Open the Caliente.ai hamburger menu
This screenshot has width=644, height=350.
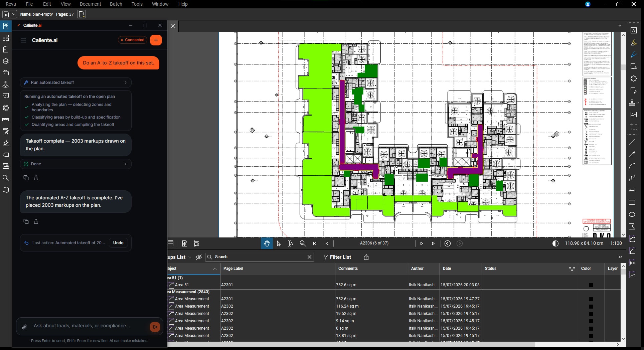[23, 40]
